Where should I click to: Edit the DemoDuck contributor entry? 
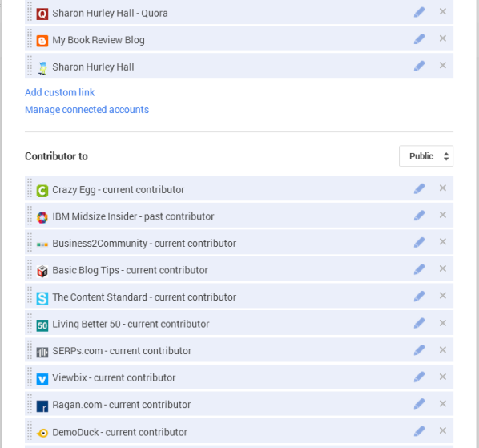[419, 431]
